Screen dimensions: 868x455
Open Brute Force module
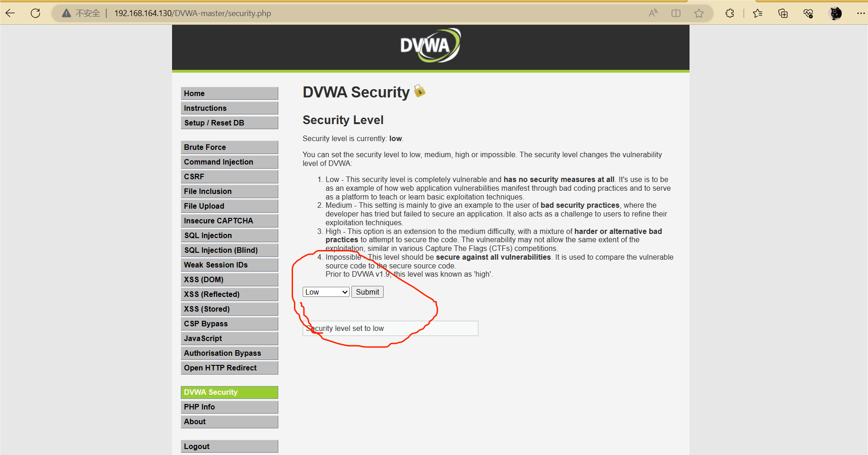[x=230, y=147]
